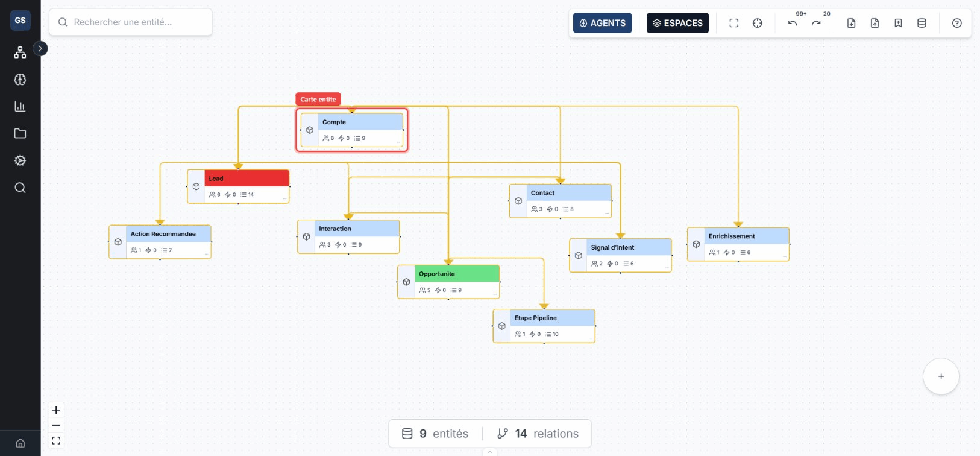980x456 pixels.
Task: Open the help question mark icon
Action: (956, 23)
